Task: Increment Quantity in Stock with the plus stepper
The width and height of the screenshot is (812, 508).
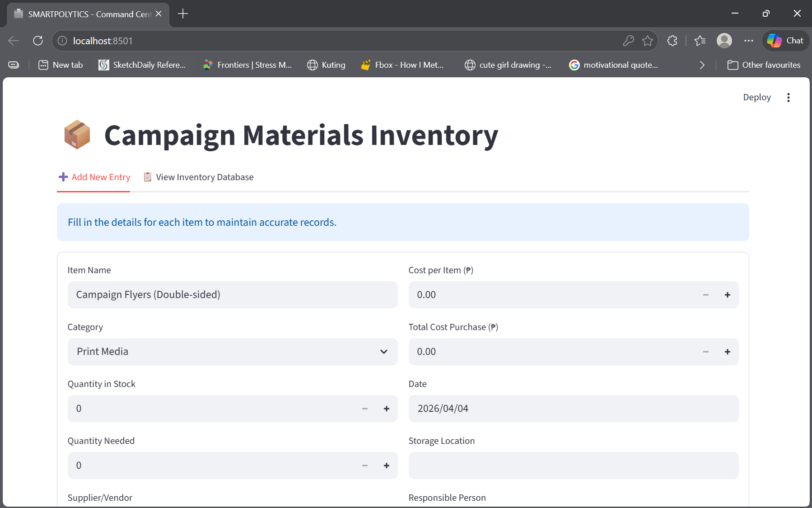Action: point(387,408)
